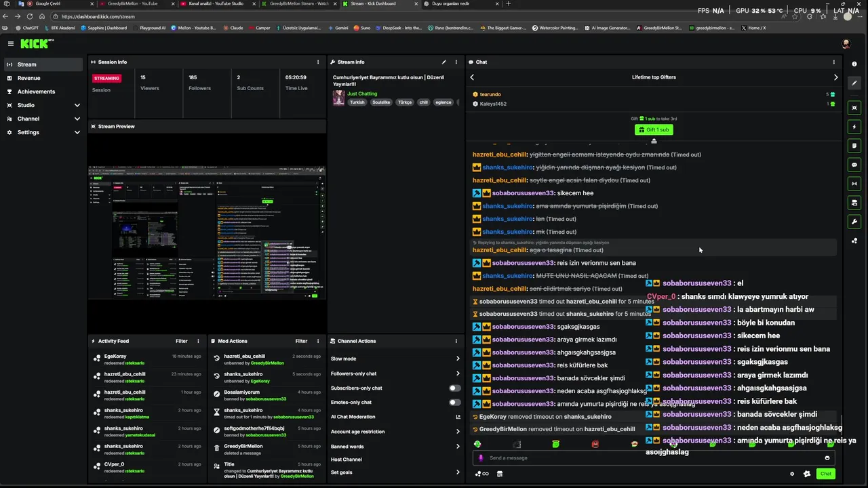Image resolution: width=868 pixels, height=488 pixels.
Task: Click the Kick logo
Action: (x=37, y=43)
